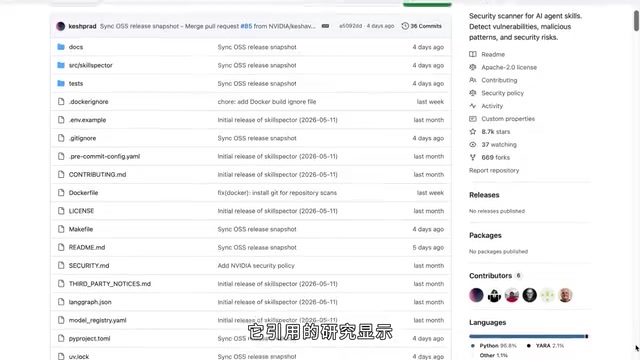Click the star icon beside 8.7k stars
Image resolution: width=640 pixels, height=360 pixels.
point(473,131)
